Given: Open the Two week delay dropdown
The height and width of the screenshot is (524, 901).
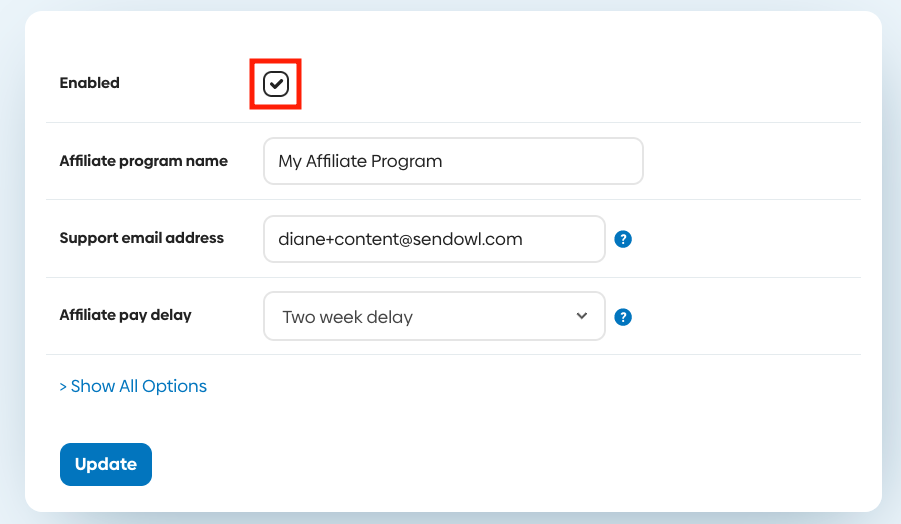Looking at the screenshot, I should [x=434, y=316].
